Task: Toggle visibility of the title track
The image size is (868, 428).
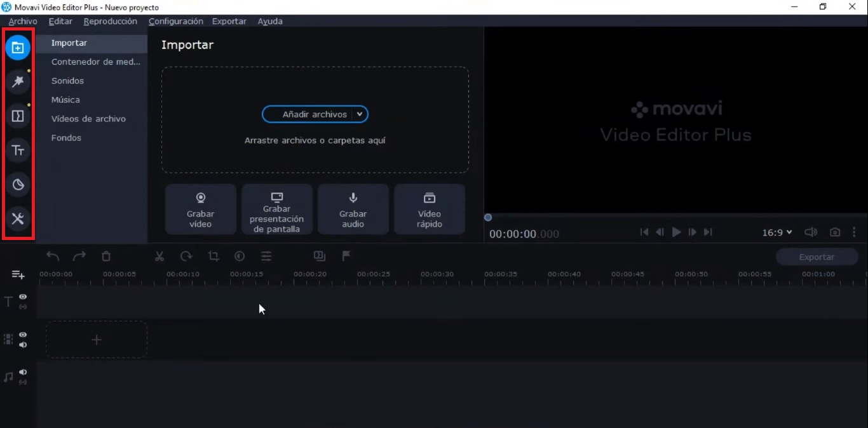Action: pyautogui.click(x=23, y=297)
